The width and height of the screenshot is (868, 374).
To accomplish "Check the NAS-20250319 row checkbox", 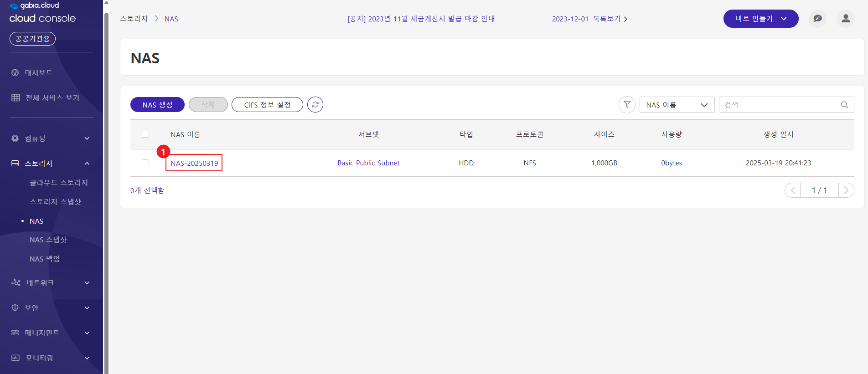I will 145,163.
